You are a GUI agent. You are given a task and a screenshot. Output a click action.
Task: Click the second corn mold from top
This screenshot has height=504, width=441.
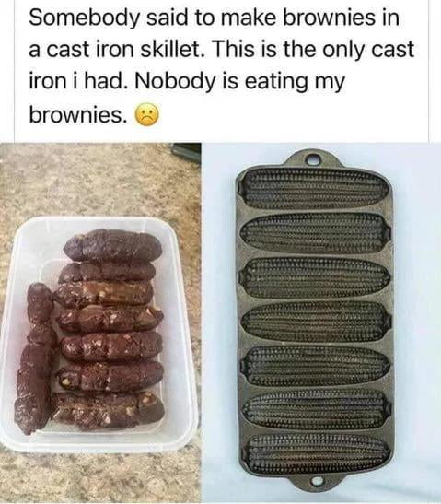[x=315, y=232]
